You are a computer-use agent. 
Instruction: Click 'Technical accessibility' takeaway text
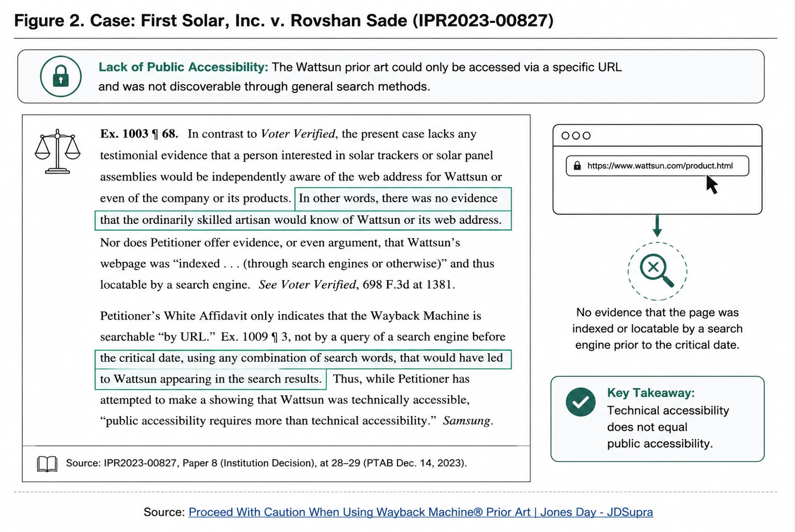[x=668, y=411]
